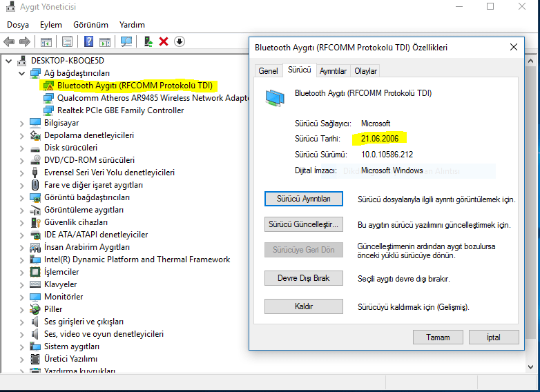Click the Piller battery icon

click(35, 309)
